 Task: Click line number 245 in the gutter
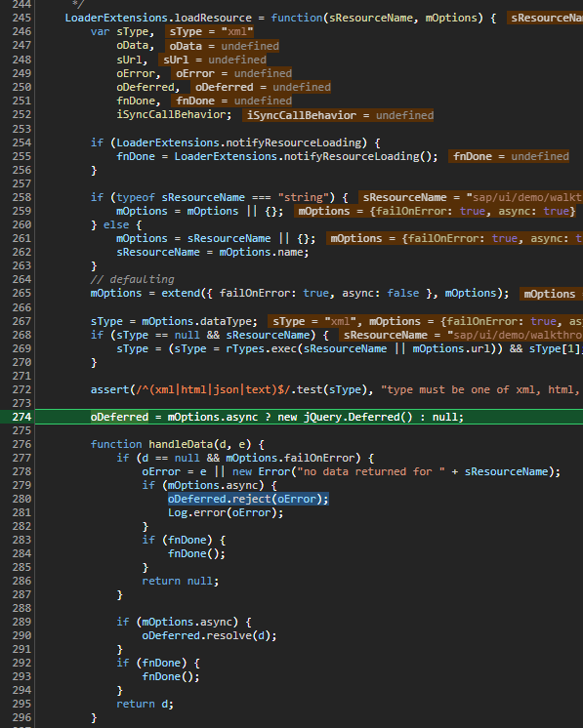coord(21,18)
